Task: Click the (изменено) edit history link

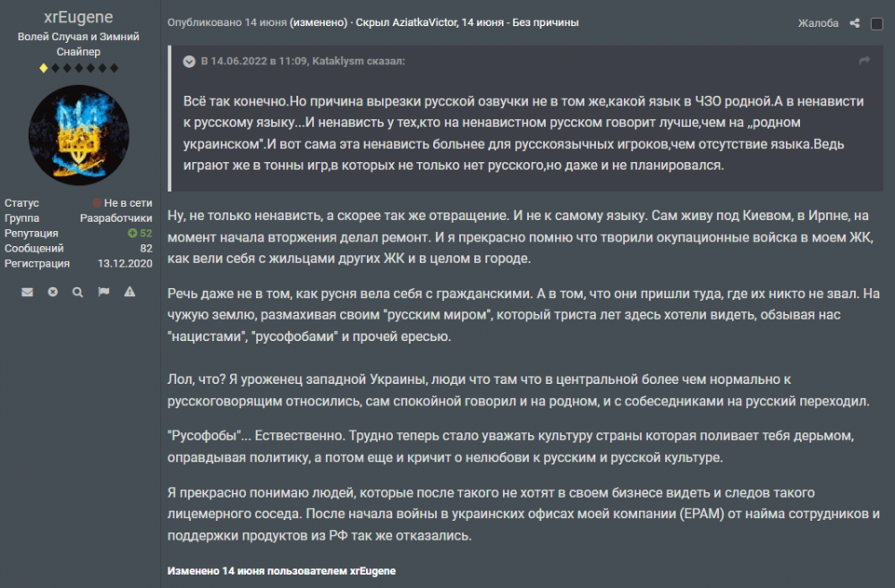Action: coord(320,22)
